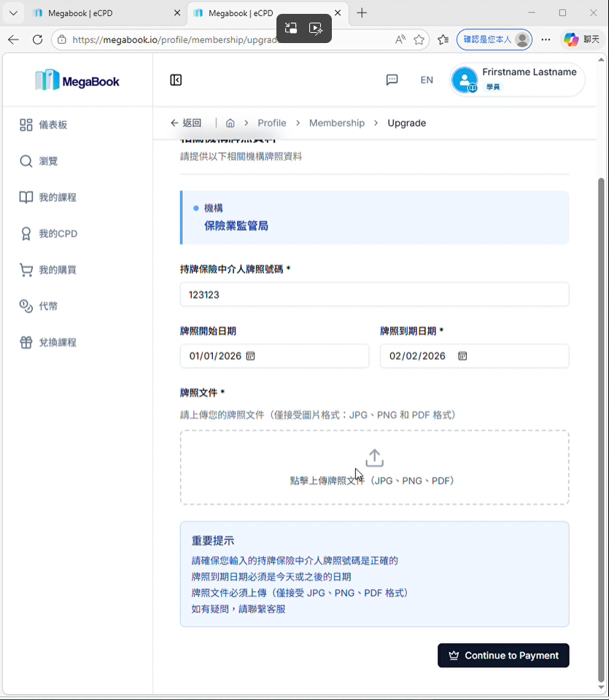Click the 如有疑問，請聯繫客服 text

tap(238, 609)
